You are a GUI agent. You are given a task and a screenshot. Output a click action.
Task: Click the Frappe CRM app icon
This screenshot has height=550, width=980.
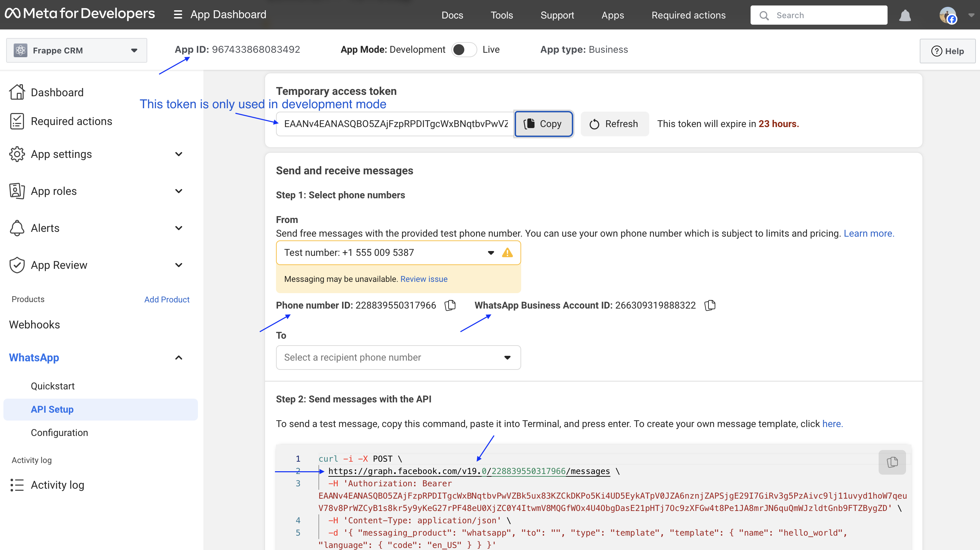pos(21,50)
